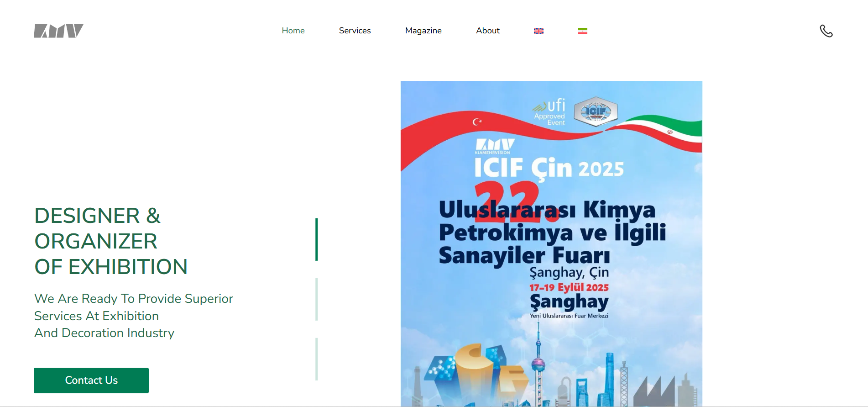The image size is (868, 407).
Task: Switch language using the UK flag
Action: pyautogui.click(x=539, y=31)
